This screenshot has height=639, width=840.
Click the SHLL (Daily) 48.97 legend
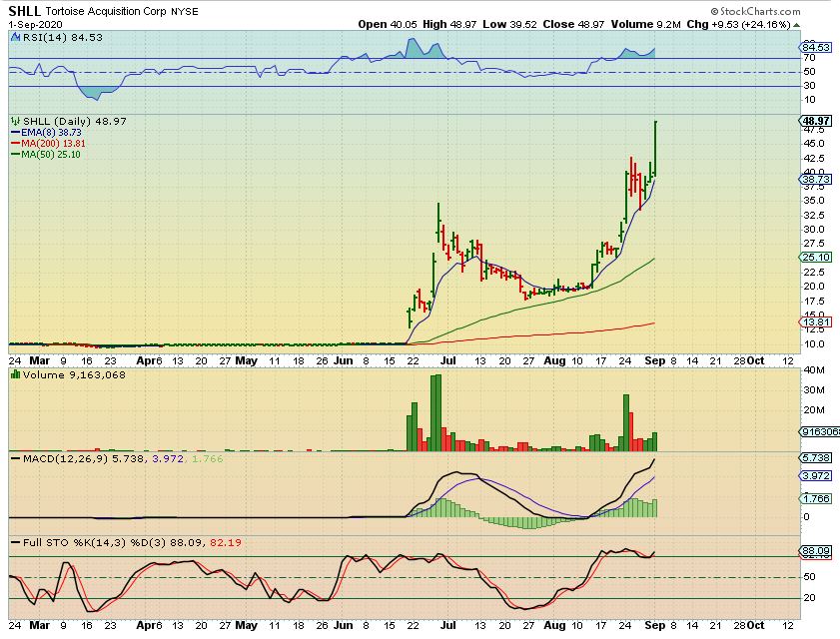(75, 121)
